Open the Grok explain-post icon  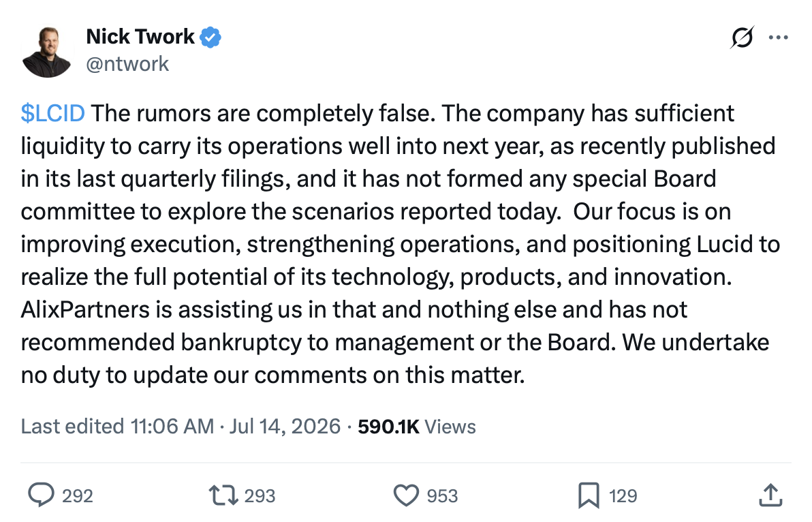742,37
